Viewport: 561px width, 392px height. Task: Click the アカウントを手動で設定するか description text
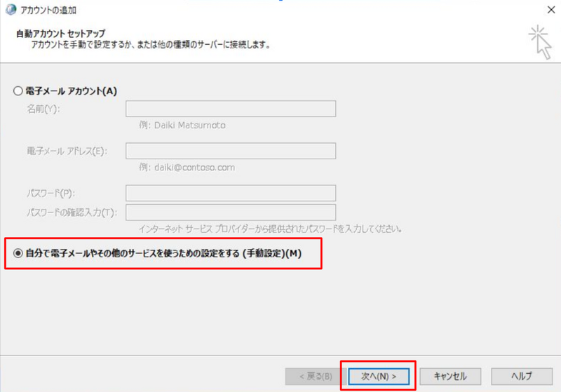151,45
